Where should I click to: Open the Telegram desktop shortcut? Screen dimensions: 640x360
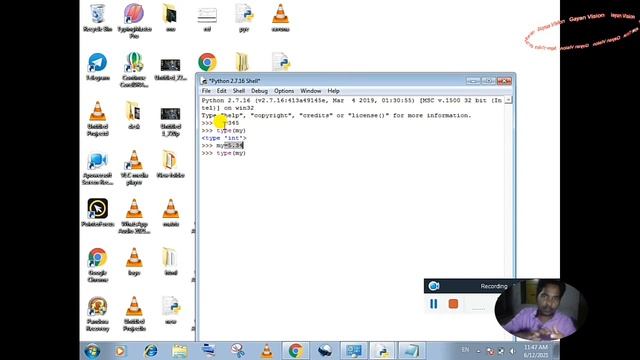pyautogui.click(x=98, y=67)
